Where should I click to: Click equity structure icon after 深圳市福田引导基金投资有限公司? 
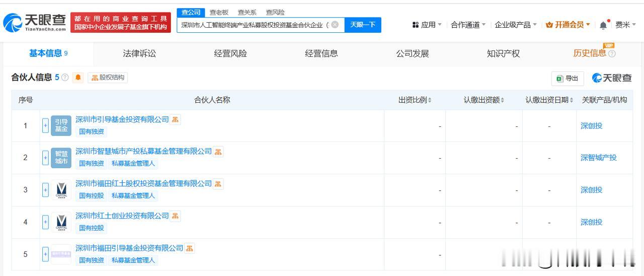click(189, 248)
